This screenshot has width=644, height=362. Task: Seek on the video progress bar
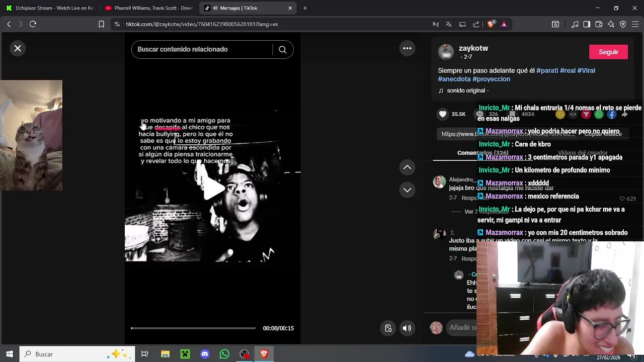point(193,328)
